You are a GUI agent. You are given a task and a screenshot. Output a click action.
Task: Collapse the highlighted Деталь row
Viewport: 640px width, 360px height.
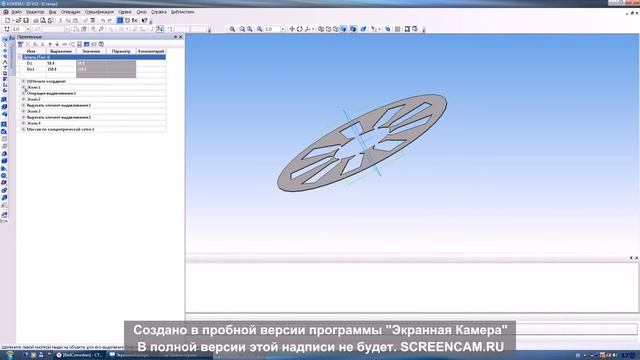[20, 57]
